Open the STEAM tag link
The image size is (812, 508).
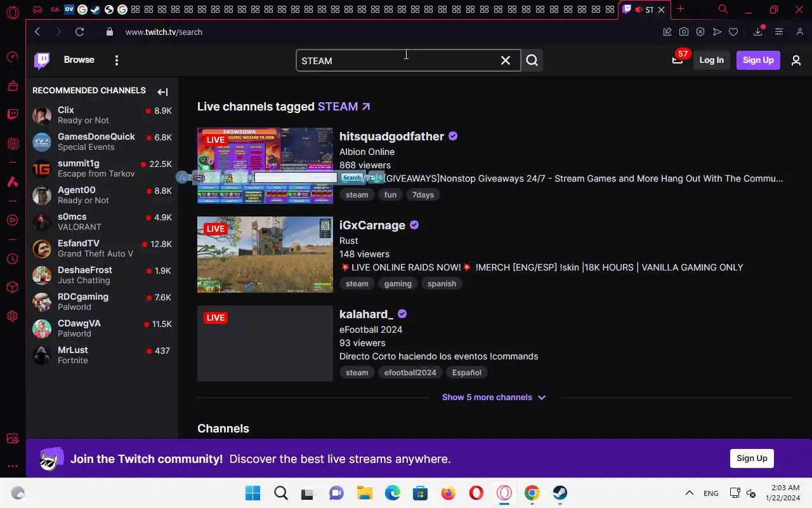pos(344,106)
